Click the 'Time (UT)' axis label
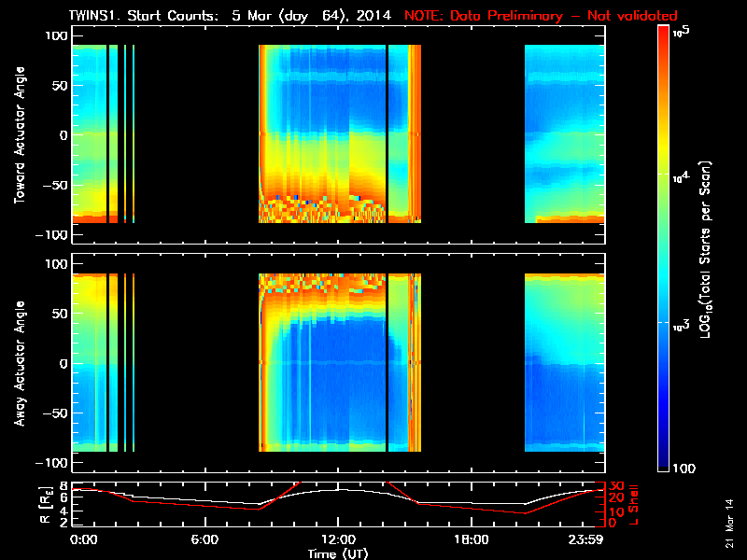747x560 pixels. (339, 553)
